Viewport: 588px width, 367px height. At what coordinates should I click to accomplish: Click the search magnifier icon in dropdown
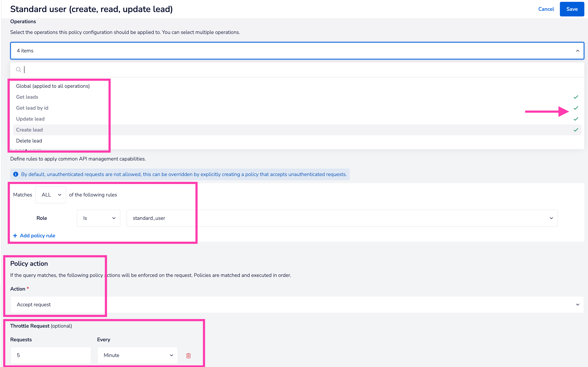[18, 70]
